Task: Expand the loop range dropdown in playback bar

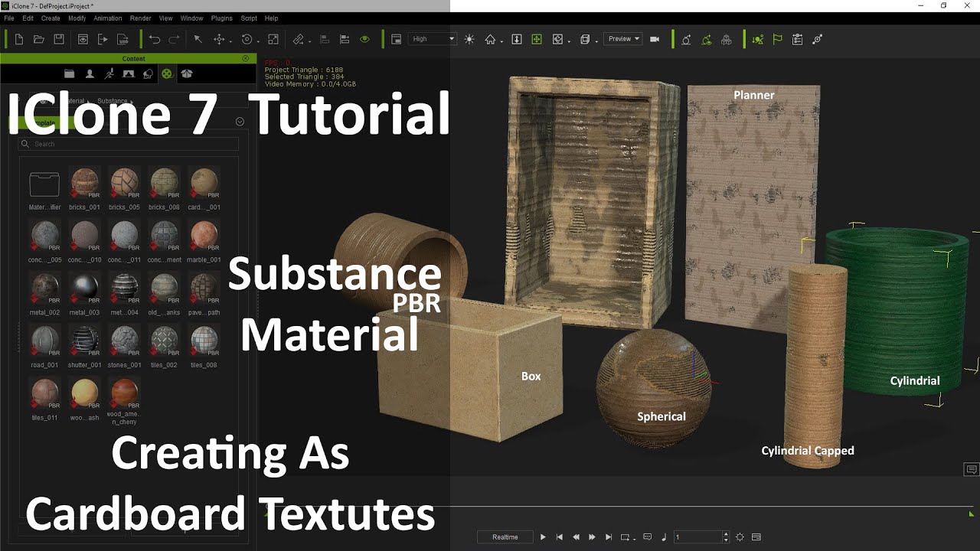Action: 635,538
